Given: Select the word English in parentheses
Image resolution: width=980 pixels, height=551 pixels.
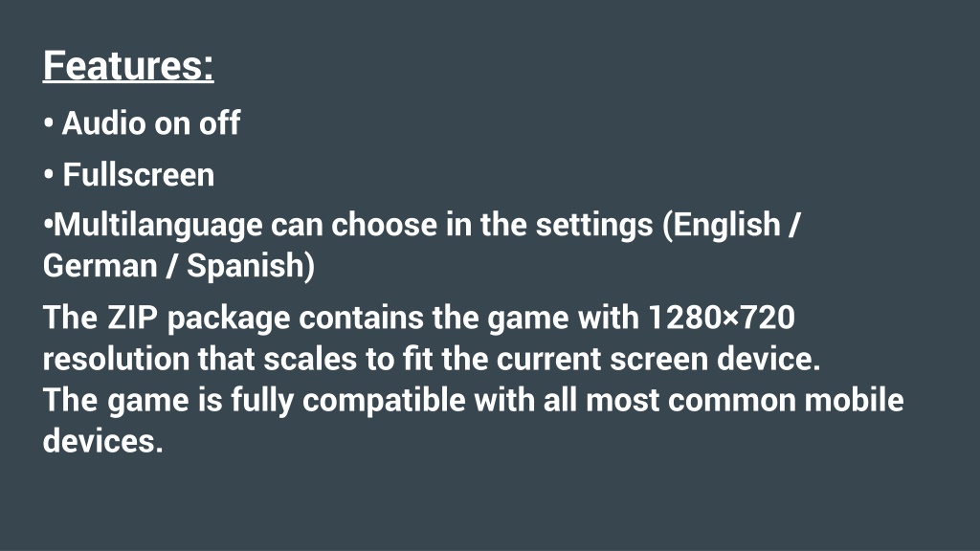Looking at the screenshot, I should point(727,226).
